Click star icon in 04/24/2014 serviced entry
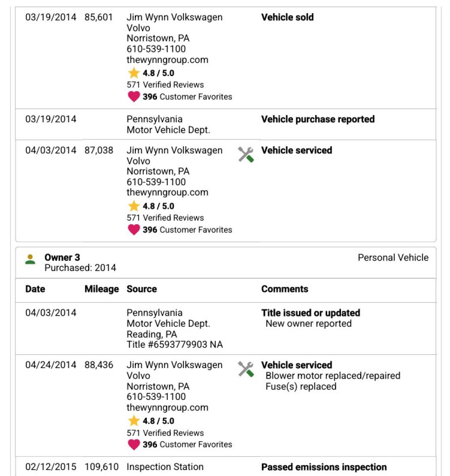450x476 pixels. coord(134,421)
